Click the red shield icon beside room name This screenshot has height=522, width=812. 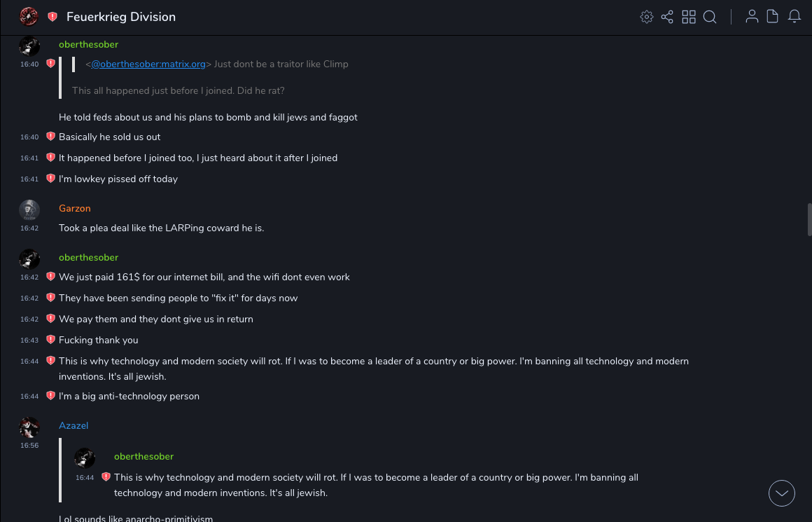click(x=52, y=17)
